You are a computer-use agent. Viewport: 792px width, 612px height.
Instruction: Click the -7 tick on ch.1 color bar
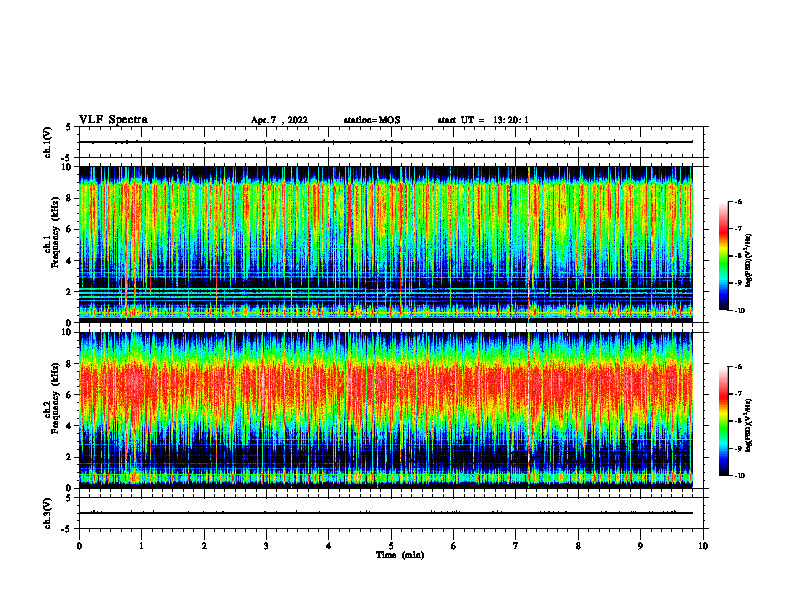[737, 229]
